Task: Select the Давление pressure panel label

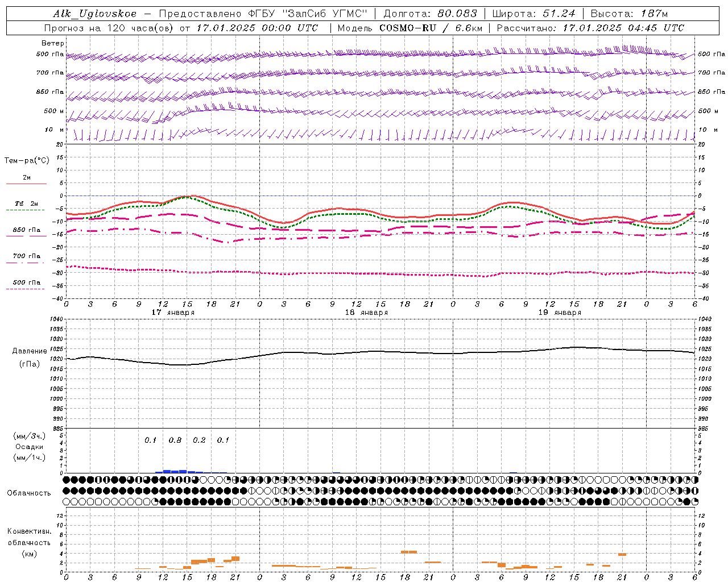Action: tap(30, 351)
